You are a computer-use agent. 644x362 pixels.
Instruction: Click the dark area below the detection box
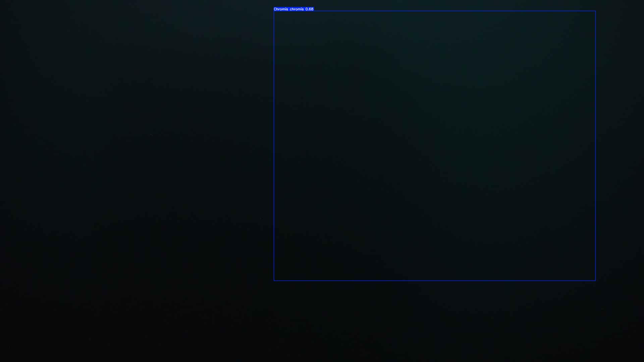coord(435,322)
